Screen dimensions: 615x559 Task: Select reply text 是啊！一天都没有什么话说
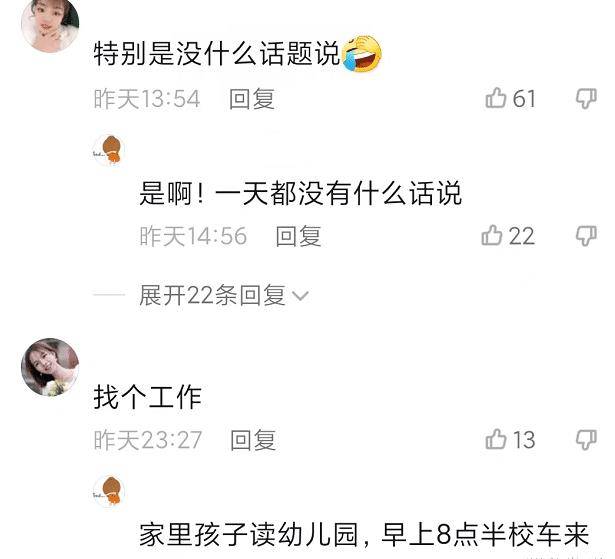click(300, 193)
